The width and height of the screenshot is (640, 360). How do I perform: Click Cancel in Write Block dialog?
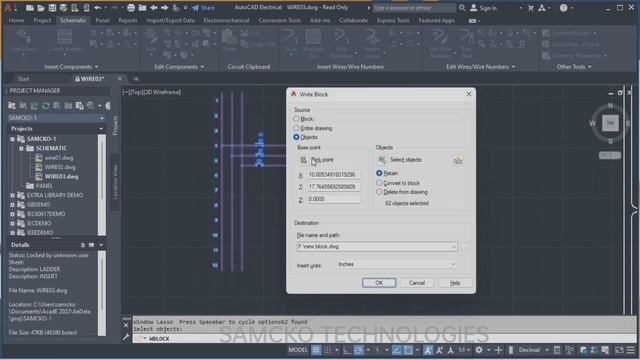pos(417,283)
